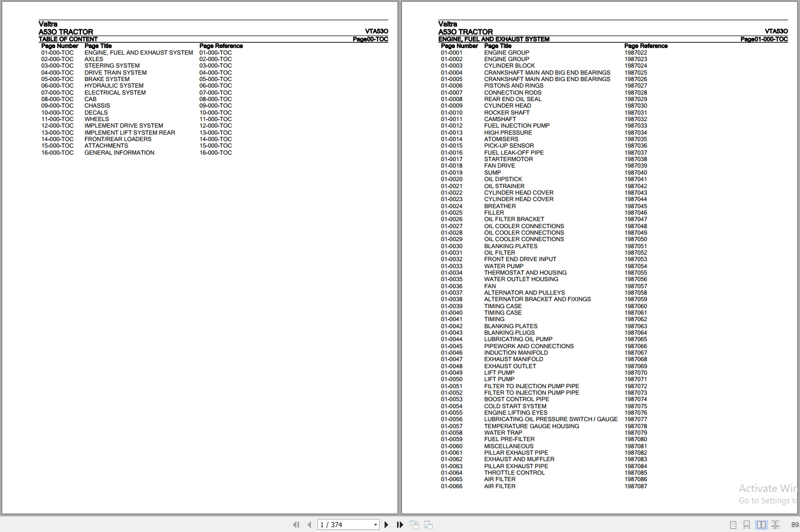
Task: Go to the previous page
Action: [309, 524]
